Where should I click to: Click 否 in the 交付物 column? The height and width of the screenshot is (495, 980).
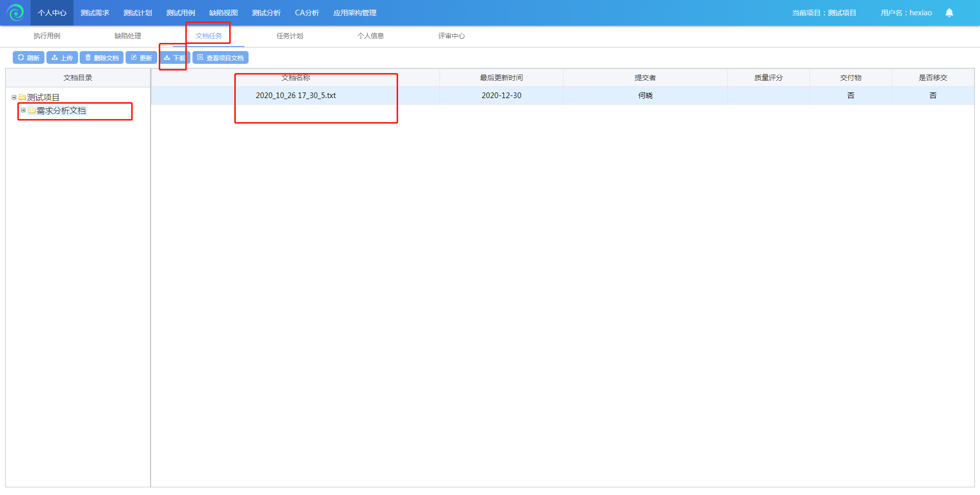pyautogui.click(x=850, y=96)
